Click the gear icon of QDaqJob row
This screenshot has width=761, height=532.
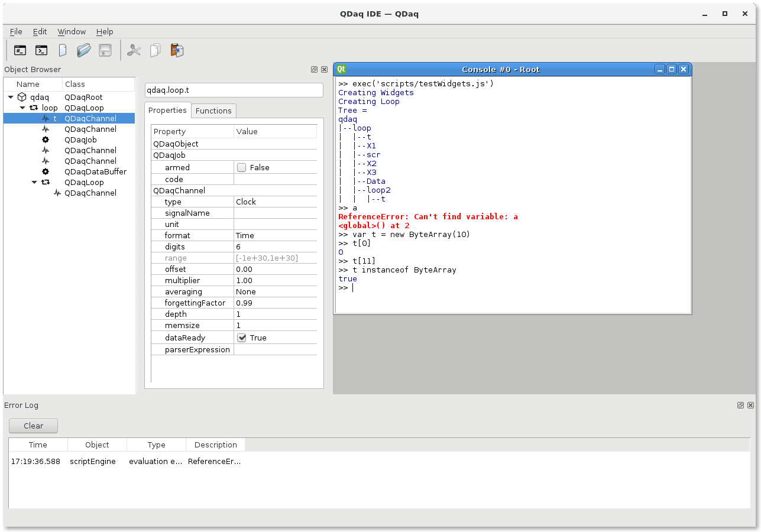(x=46, y=140)
